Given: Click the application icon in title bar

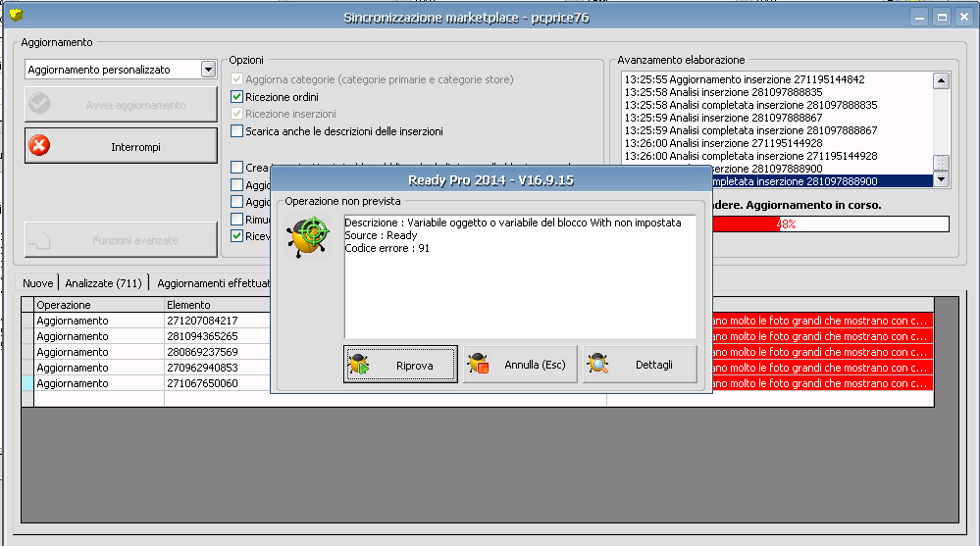Looking at the screenshot, I should pos(17,14).
